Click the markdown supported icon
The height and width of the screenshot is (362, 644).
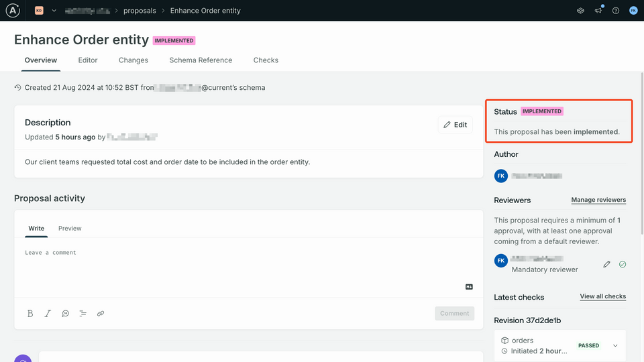tap(469, 287)
